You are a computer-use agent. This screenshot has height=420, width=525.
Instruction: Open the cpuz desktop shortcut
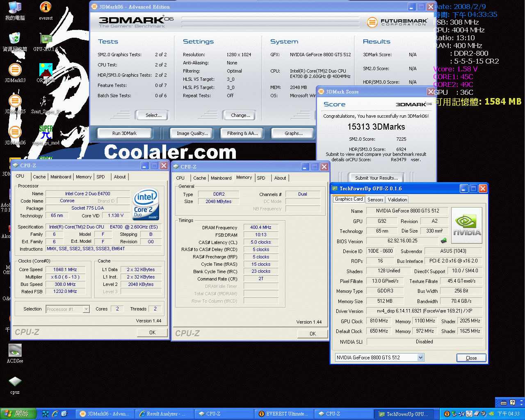(15, 382)
